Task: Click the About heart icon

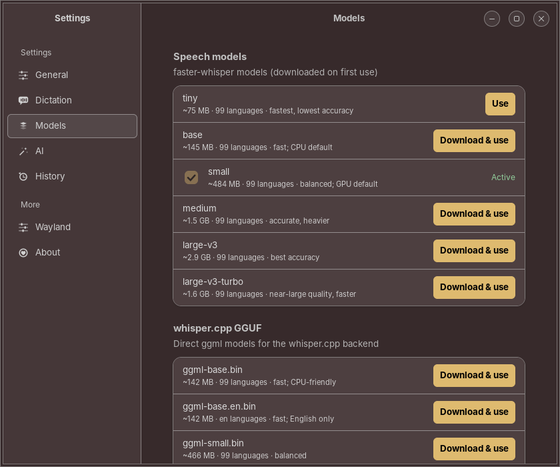Action: pos(23,253)
